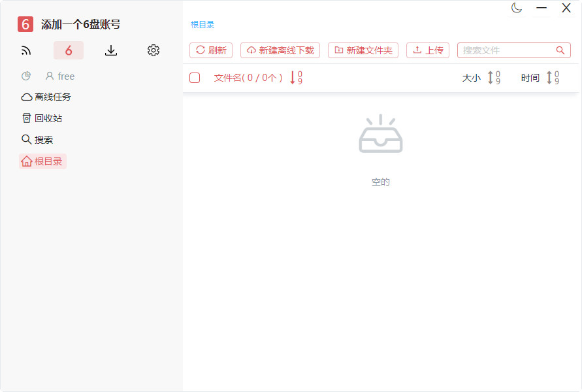Open 离线任务 offline tasks
Screen dimensions: 582x392
click(x=46, y=97)
